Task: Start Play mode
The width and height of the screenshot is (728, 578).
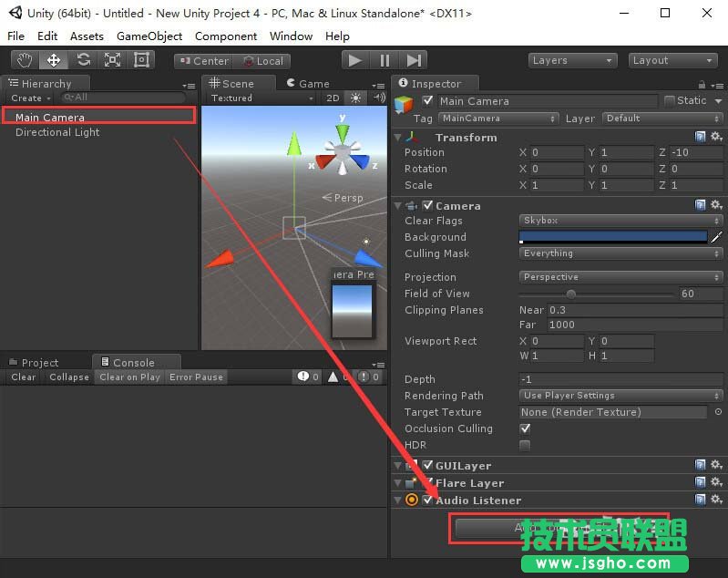Action: coord(355,60)
